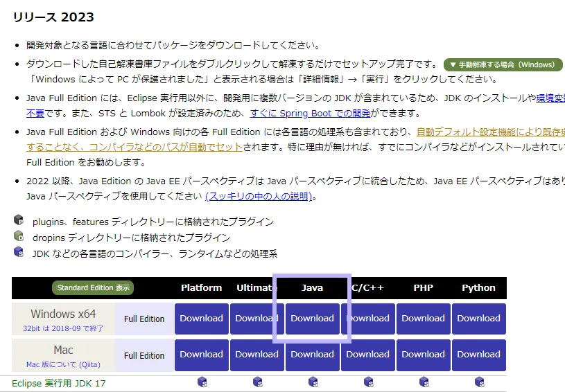
Task: Download Windows x64 Python Full Edition
Action: pos(479,319)
